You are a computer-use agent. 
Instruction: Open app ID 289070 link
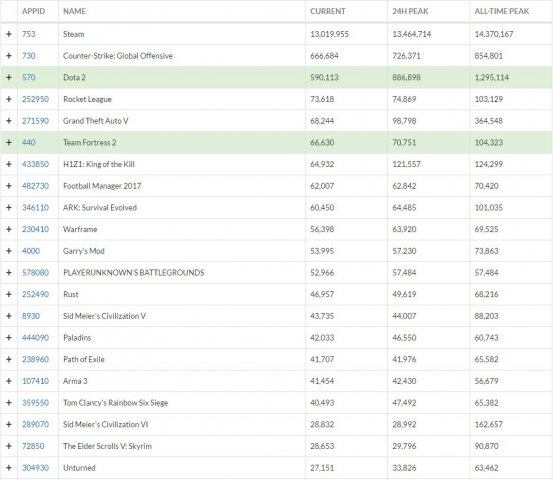pos(35,424)
